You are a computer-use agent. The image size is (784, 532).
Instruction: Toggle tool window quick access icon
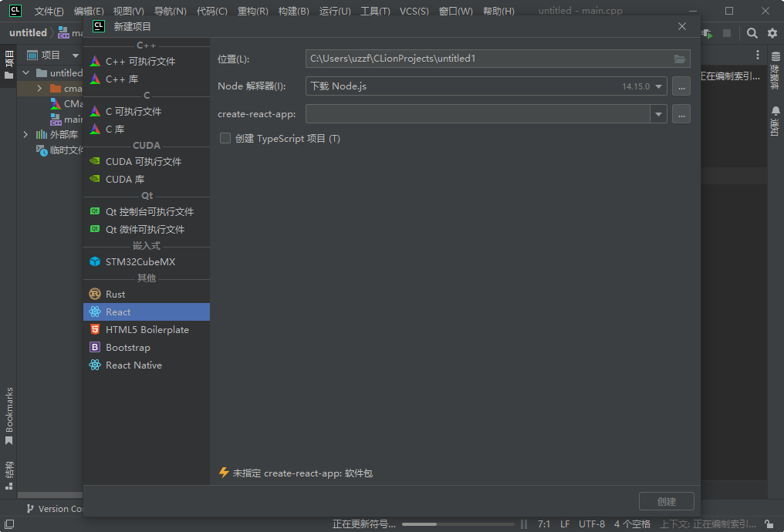click(9, 524)
